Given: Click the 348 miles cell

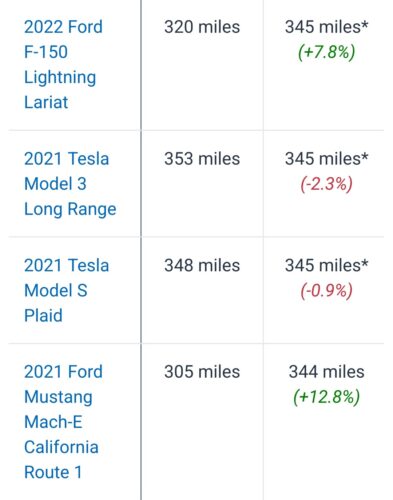Looking at the screenshot, I should 202,265.
